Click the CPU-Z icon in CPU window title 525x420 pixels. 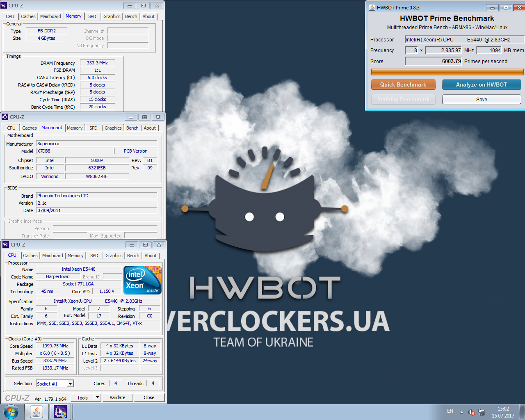pos(6,244)
